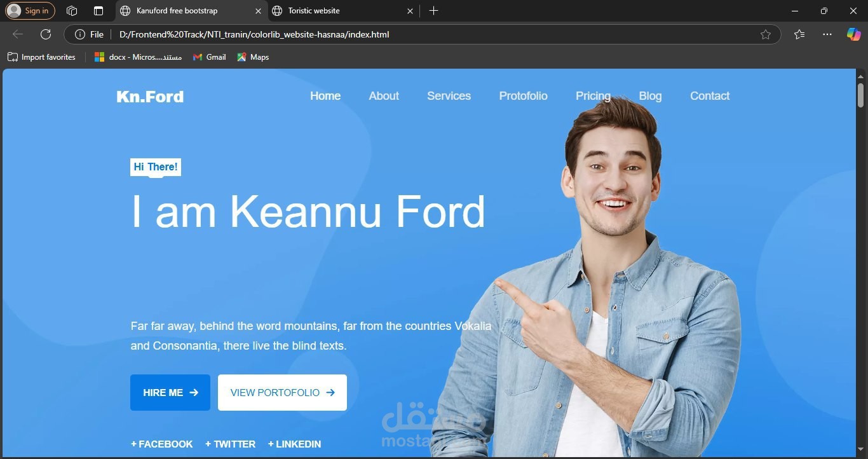The image size is (868, 459).
Task: Open the + TWITTER link
Action: tap(231, 444)
